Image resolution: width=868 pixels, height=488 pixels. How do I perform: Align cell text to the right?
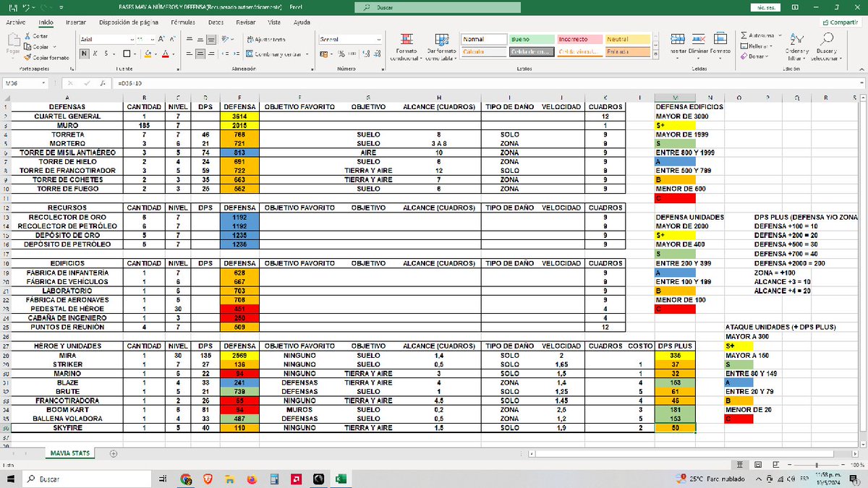coord(210,53)
